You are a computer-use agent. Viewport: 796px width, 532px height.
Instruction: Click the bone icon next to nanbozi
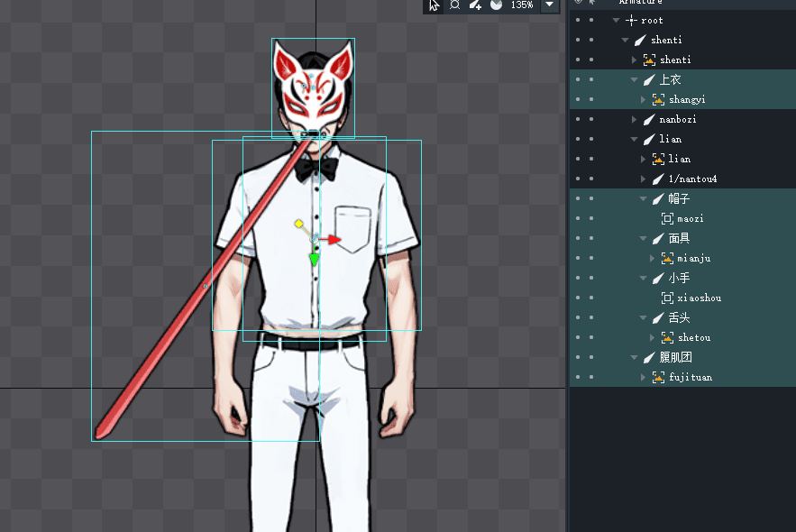point(649,119)
